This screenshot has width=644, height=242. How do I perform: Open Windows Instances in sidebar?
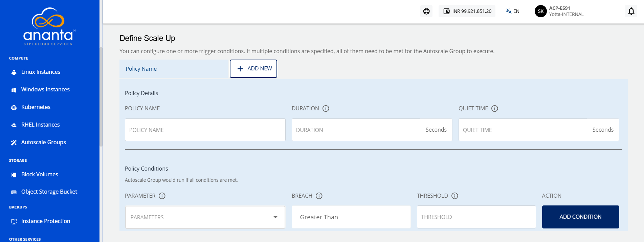(45, 90)
